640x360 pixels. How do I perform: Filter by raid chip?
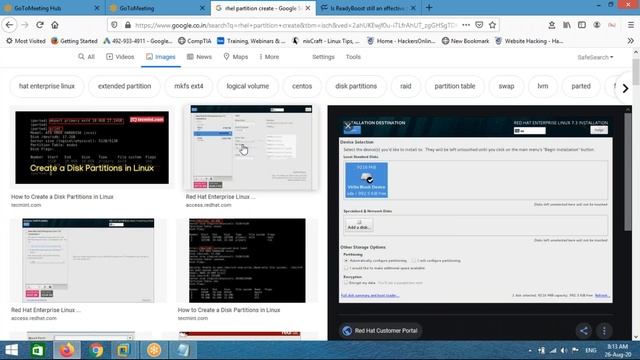[x=406, y=86]
